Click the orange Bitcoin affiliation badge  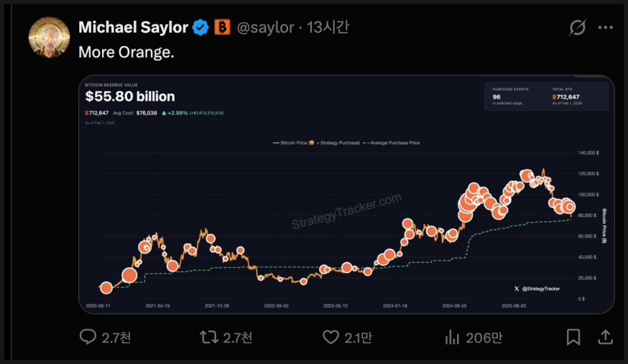(x=222, y=27)
